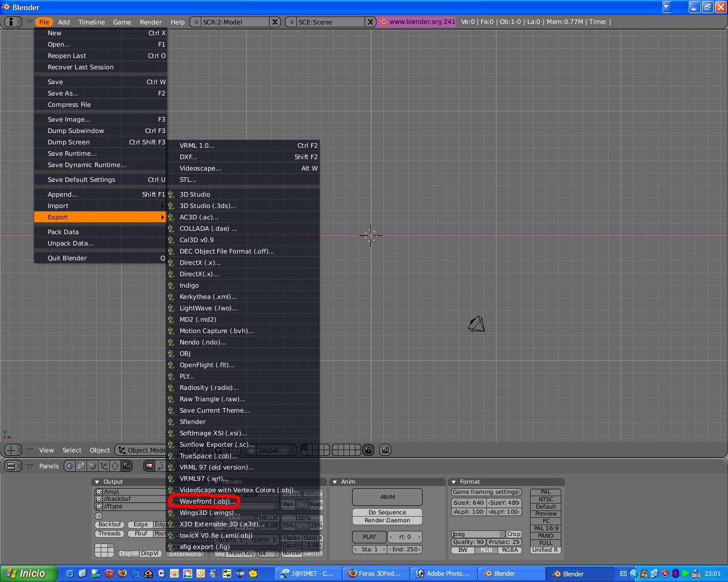Click the Info window type icon

(13, 22)
